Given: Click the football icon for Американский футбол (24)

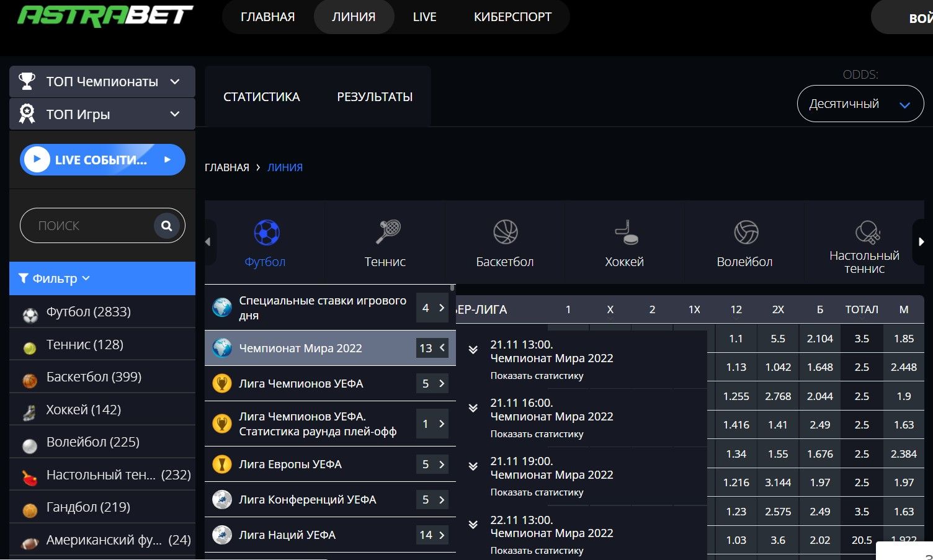Looking at the screenshot, I should [x=30, y=543].
